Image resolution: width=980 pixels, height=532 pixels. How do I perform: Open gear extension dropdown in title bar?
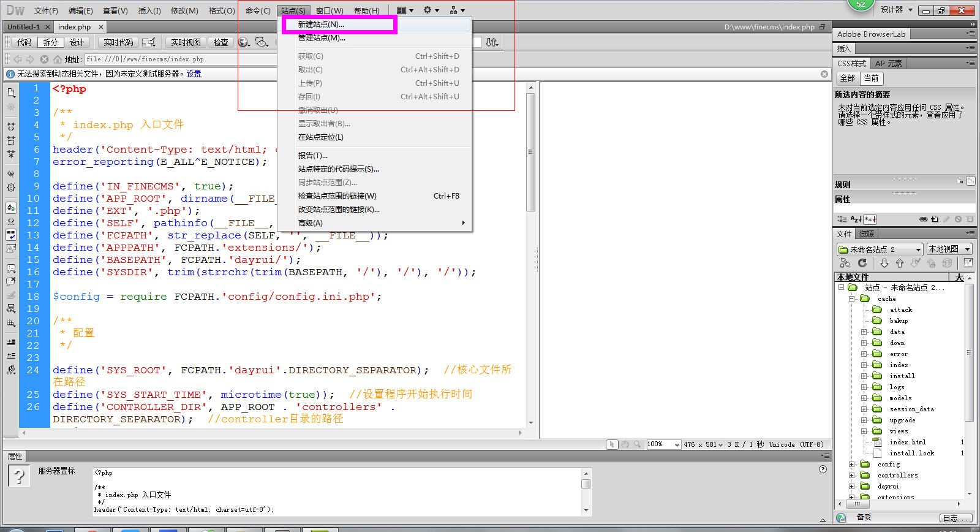[x=431, y=10]
